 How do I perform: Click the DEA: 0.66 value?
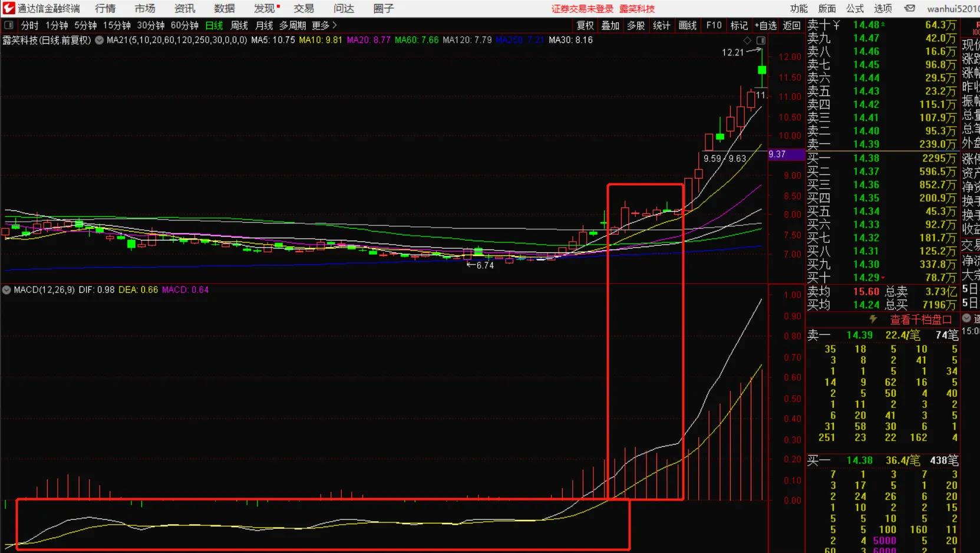tap(138, 290)
